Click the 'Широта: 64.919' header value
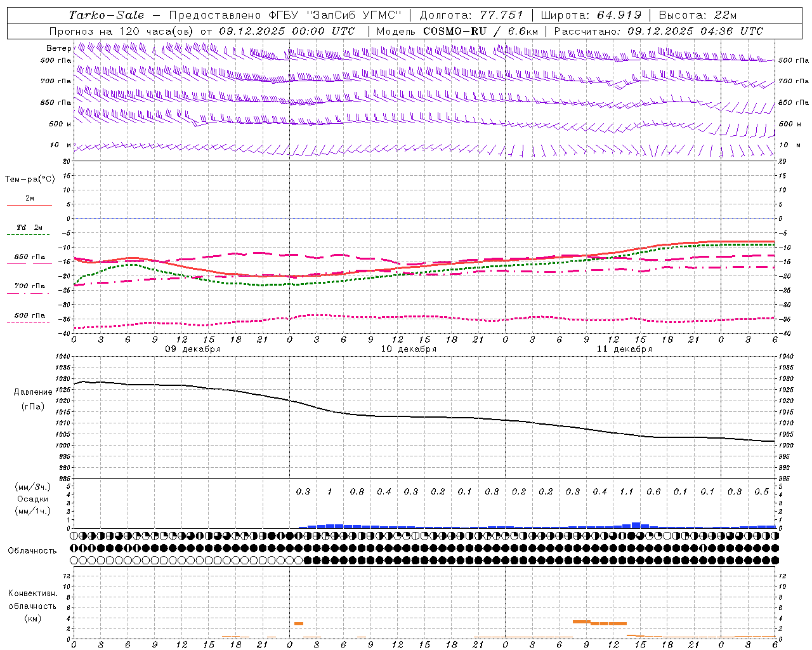812x650 pixels. (591, 15)
